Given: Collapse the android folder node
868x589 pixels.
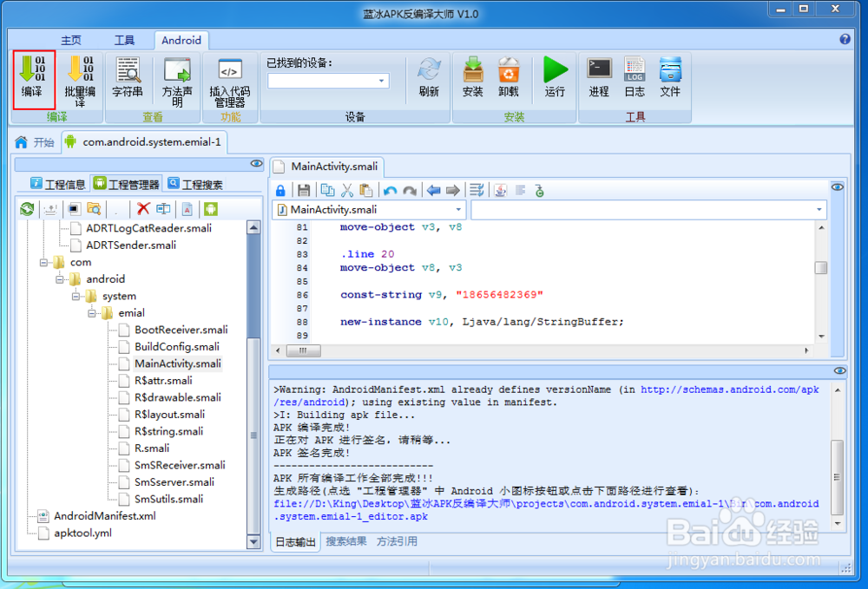Looking at the screenshot, I should 60,279.
